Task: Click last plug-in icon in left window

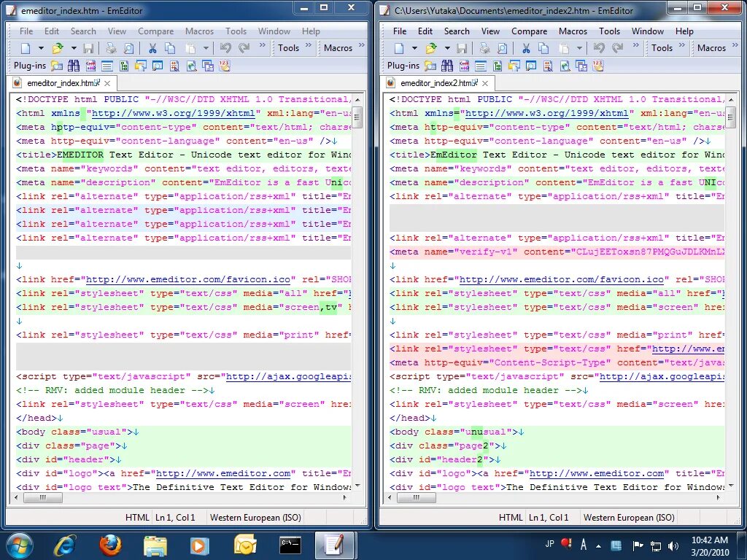Action: [225, 65]
